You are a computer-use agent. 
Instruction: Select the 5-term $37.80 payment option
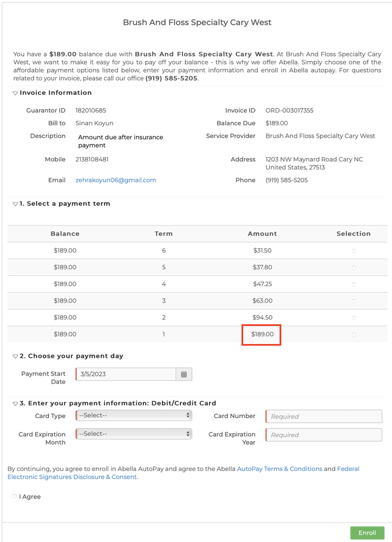tap(354, 268)
